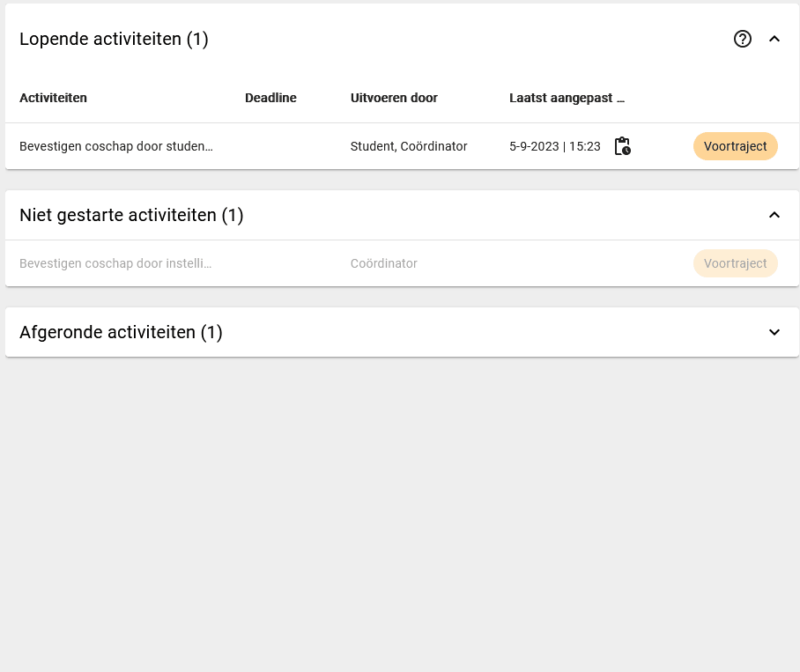This screenshot has width=800, height=672.
Task: Click the Uitvoeren door column header
Action: [394, 98]
